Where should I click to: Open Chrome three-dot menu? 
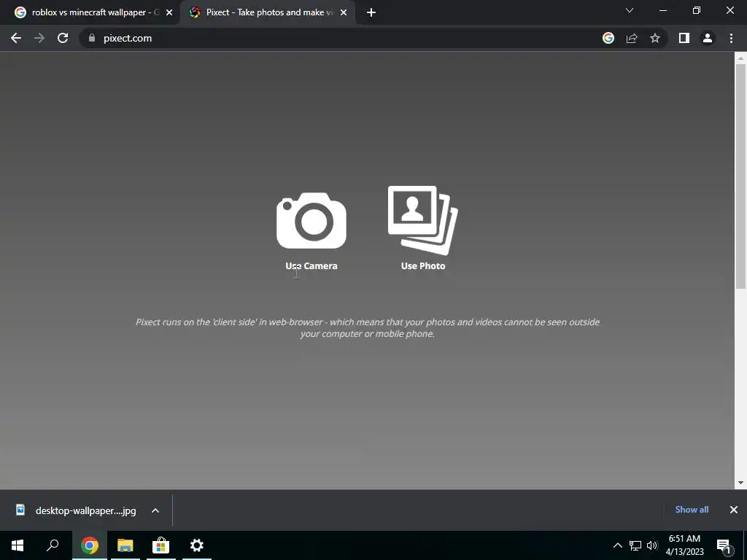point(731,38)
